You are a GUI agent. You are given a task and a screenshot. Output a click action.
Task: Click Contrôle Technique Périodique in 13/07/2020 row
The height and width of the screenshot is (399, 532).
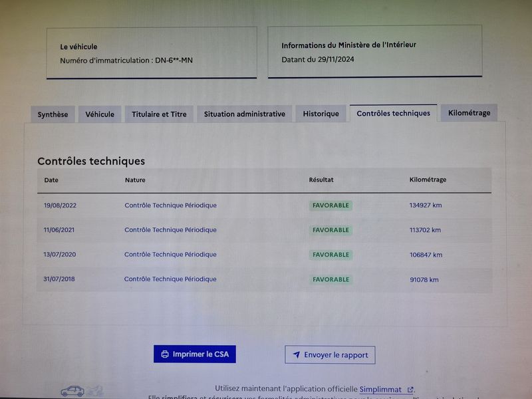point(170,255)
